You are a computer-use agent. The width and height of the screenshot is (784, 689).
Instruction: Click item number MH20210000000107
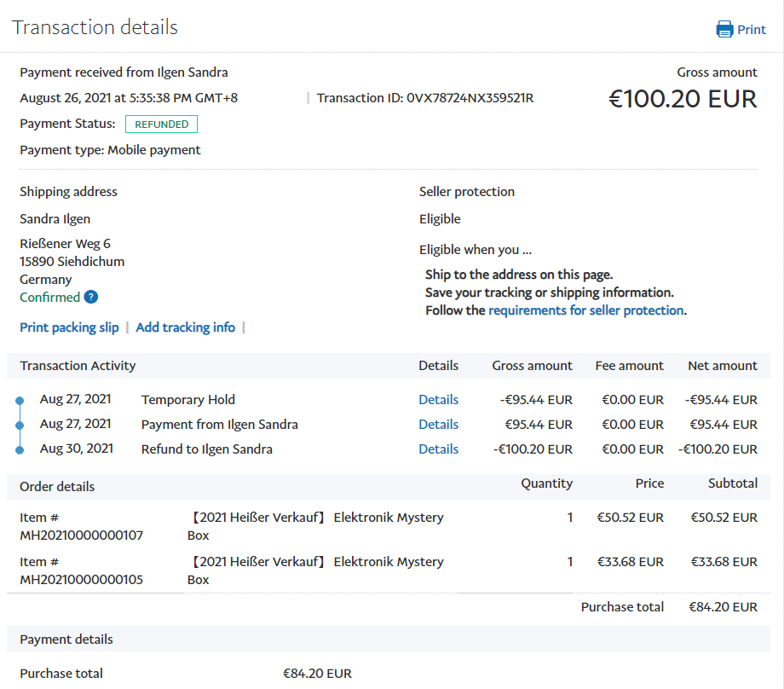(x=81, y=536)
